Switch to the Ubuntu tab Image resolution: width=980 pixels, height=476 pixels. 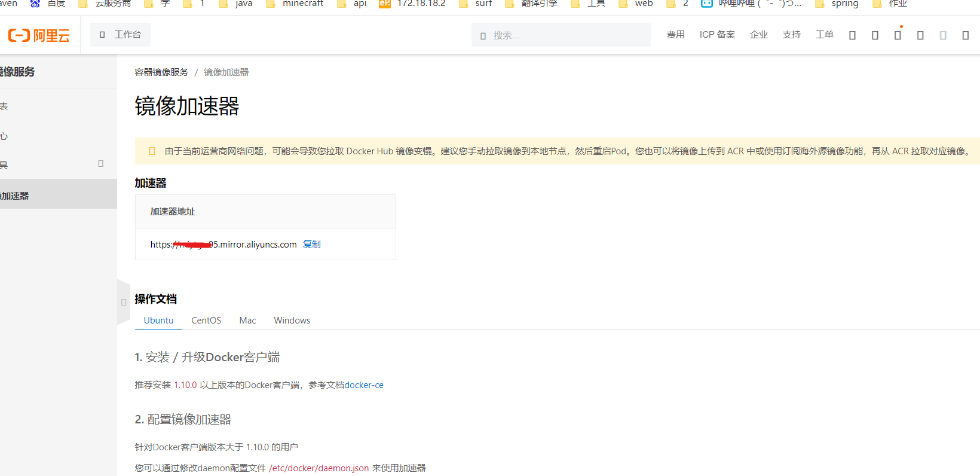tap(158, 321)
